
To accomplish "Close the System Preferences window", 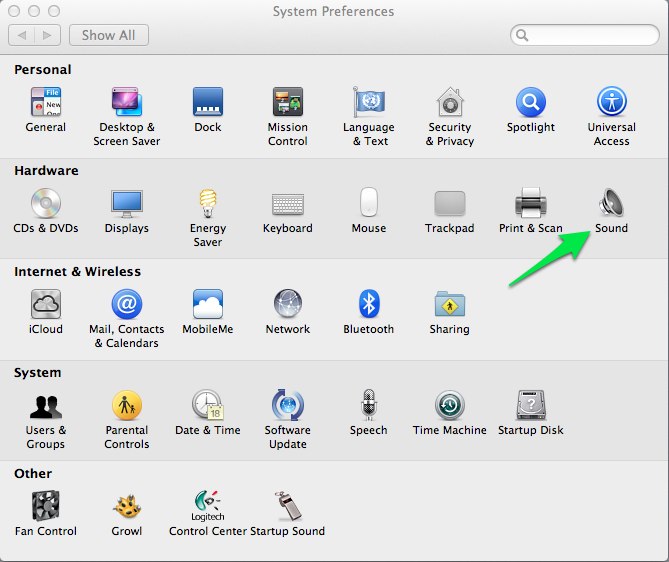I will [x=14, y=11].
